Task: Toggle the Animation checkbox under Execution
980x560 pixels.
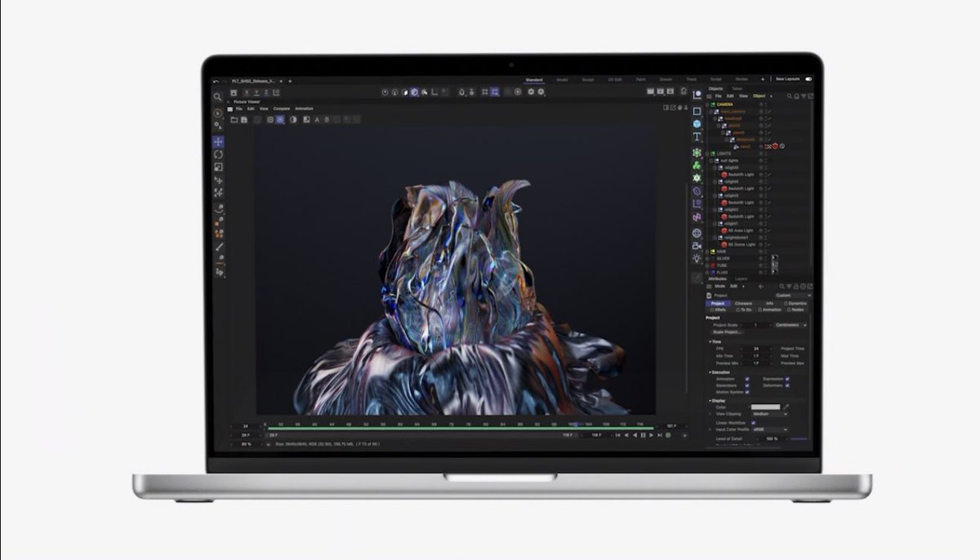Action: click(x=746, y=379)
